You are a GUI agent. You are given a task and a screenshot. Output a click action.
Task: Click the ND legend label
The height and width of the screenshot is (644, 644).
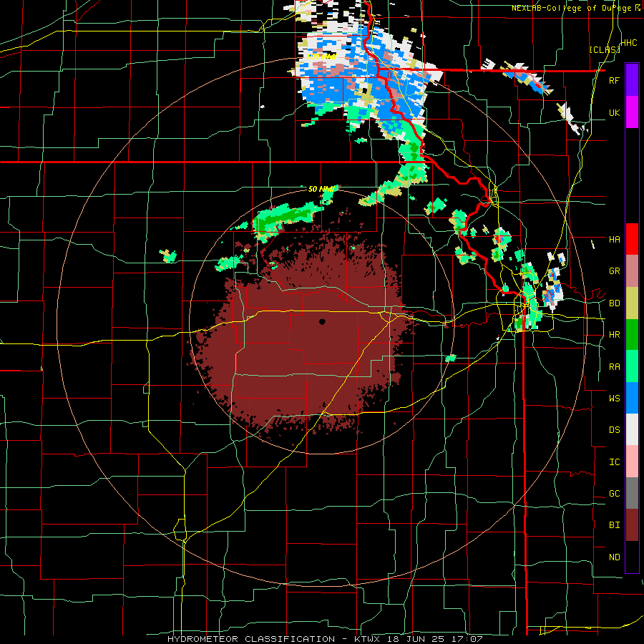(x=614, y=557)
